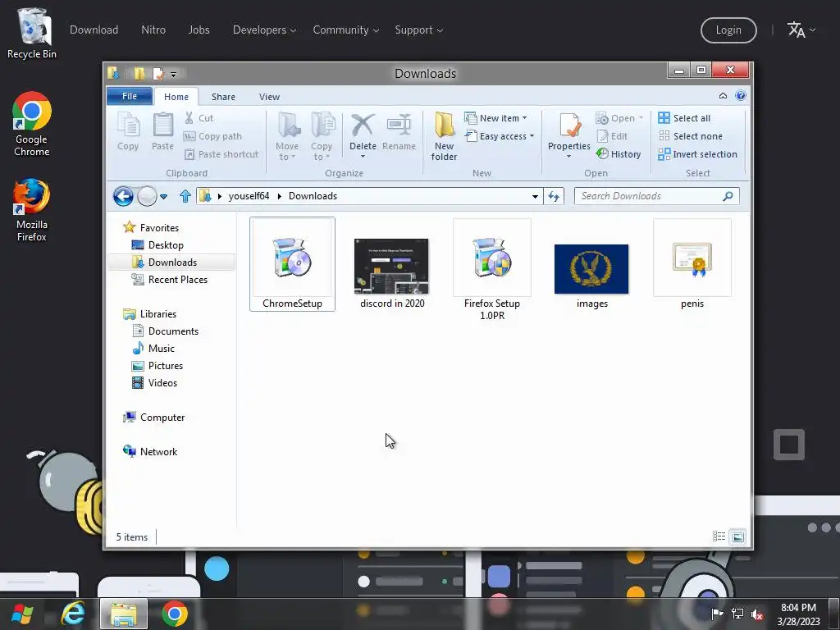Screen dimensions: 840x630
Task: Collapse the ribbon with the chevron
Action: (x=723, y=95)
